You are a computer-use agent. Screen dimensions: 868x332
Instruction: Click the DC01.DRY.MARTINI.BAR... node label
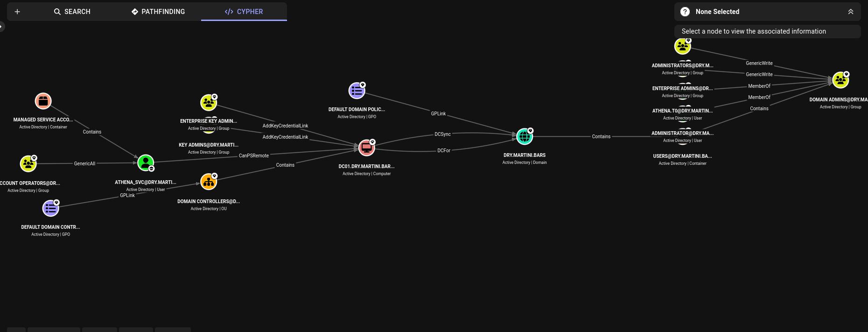coord(367,166)
